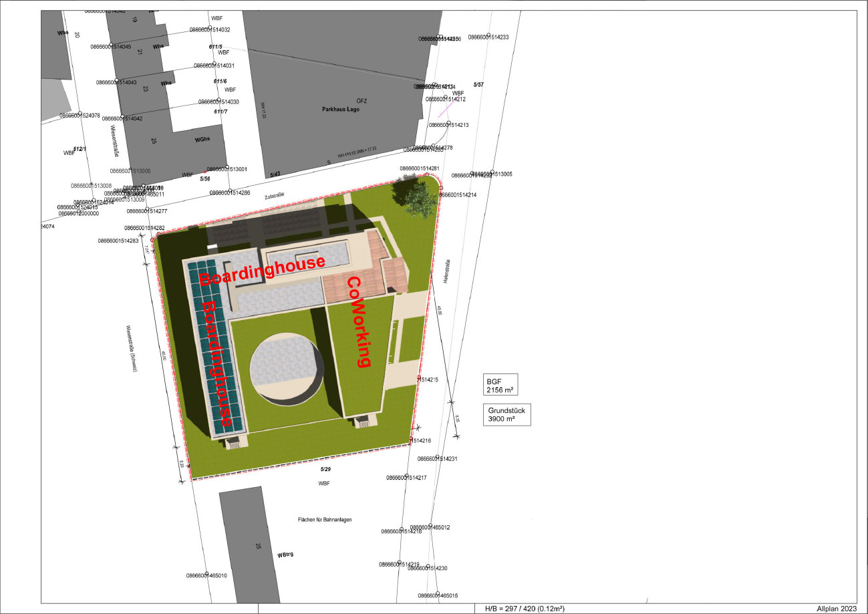
Task: Click parcel number 5/57
Action: click(x=478, y=85)
